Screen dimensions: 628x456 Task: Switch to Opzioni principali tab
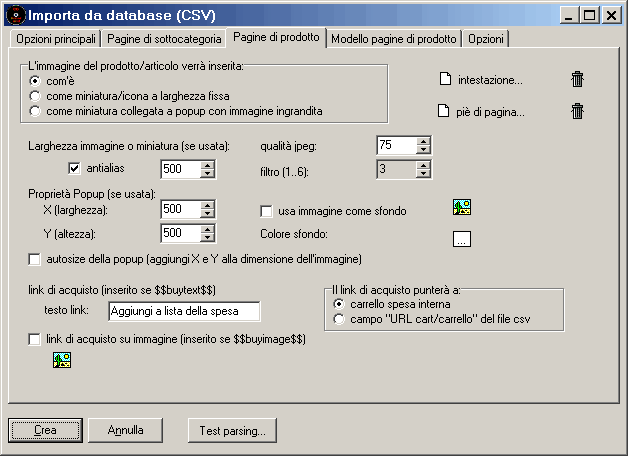click(x=55, y=39)
